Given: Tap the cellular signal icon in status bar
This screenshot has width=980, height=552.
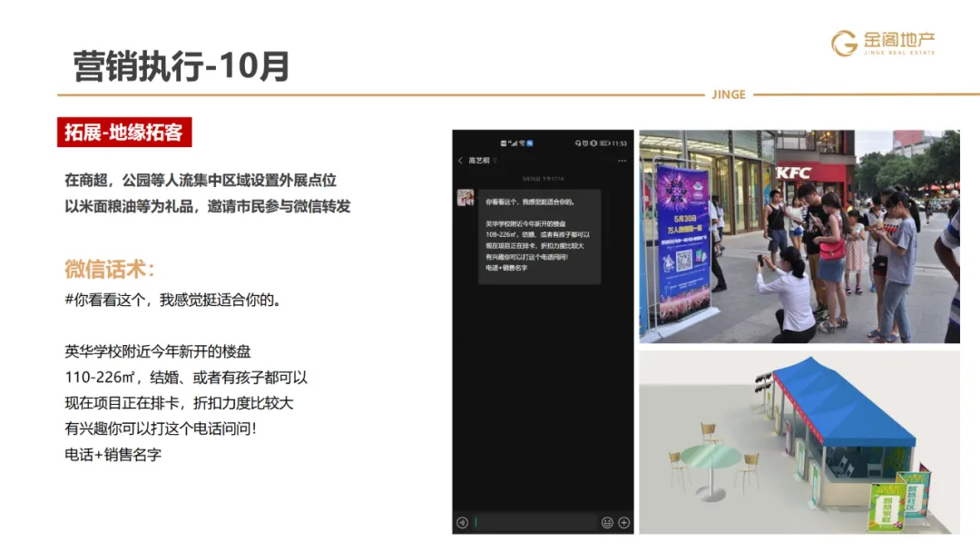Looking at the screenshot, I should (x=514, y=143).
